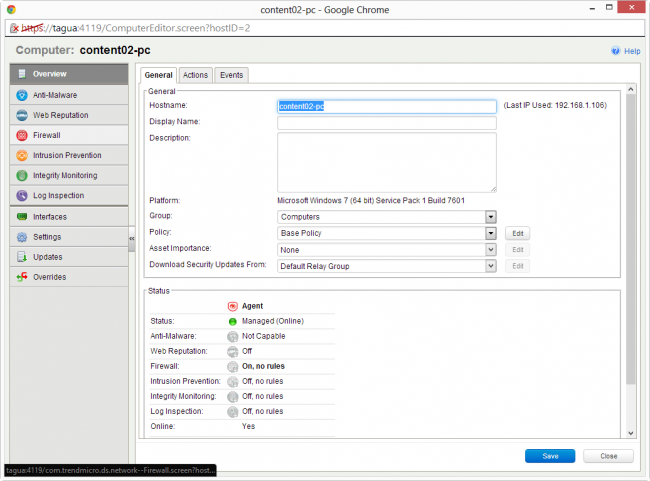Open Download Security Updates From dropdown
The height and width of the screenshot is (481, 650).
click(x=490, y=266)
